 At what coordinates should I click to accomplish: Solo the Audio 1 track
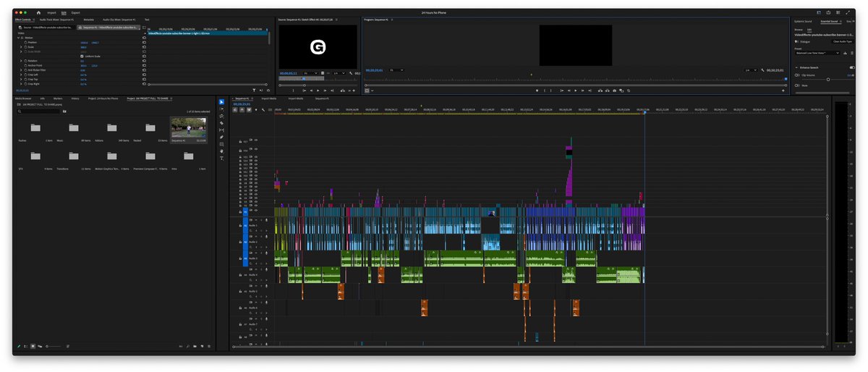coord(260,220)
